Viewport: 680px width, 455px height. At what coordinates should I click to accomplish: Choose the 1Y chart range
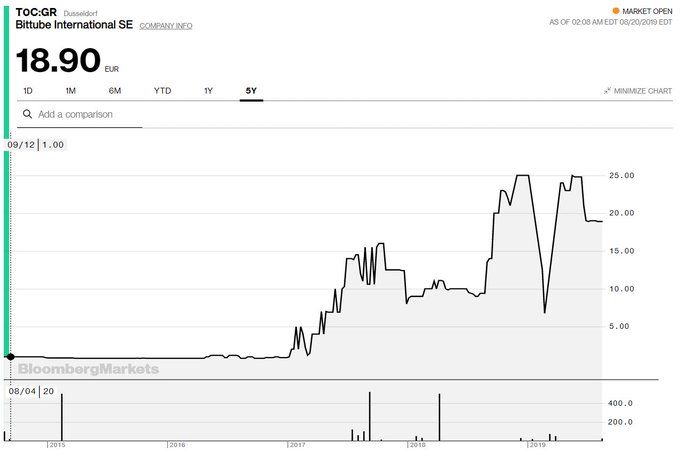click(x=209, y=91)
